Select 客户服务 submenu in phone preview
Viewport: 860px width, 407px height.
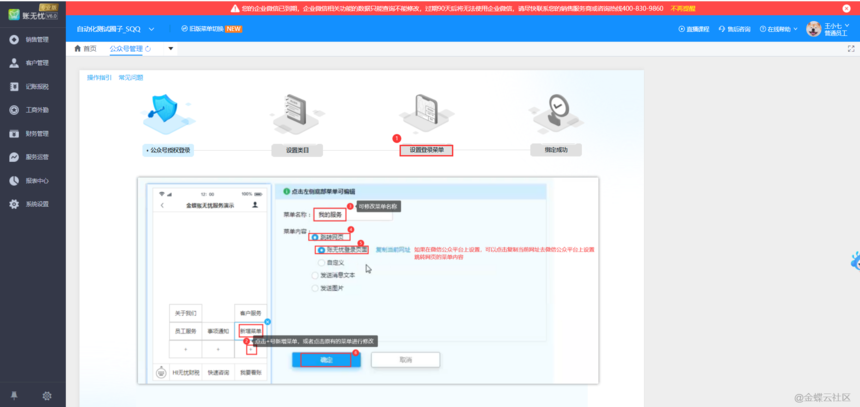[x=251, y=313]
